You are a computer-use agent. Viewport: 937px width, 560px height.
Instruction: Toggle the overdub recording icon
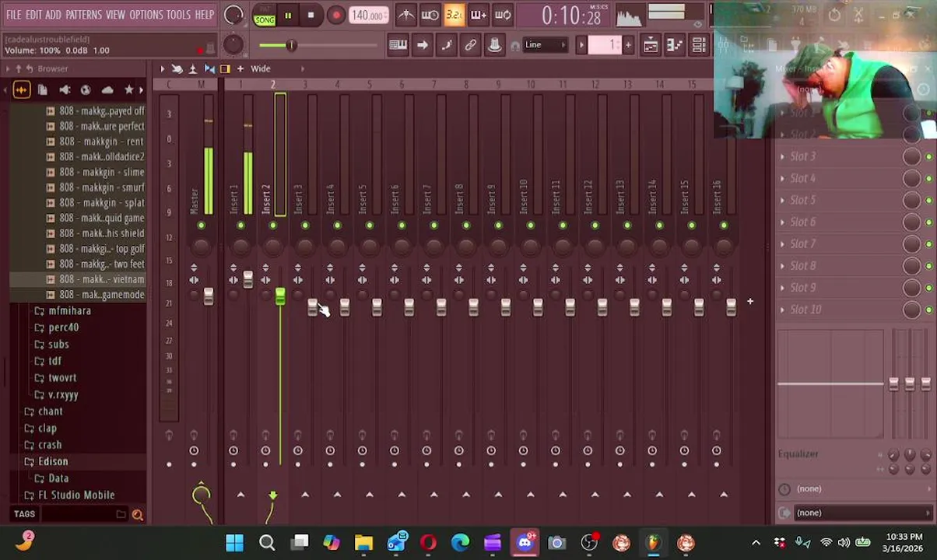(x=478, y=15)
